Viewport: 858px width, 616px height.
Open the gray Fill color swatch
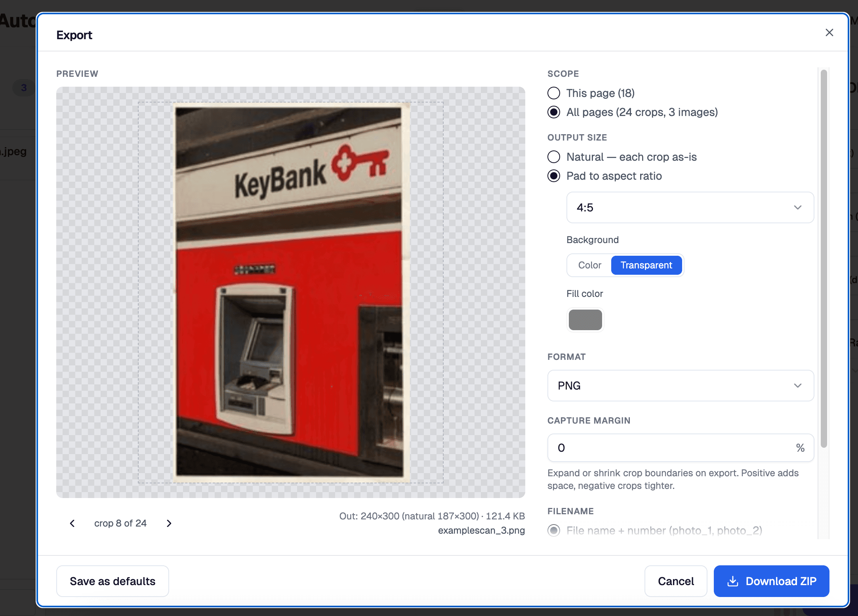(585, 319)
